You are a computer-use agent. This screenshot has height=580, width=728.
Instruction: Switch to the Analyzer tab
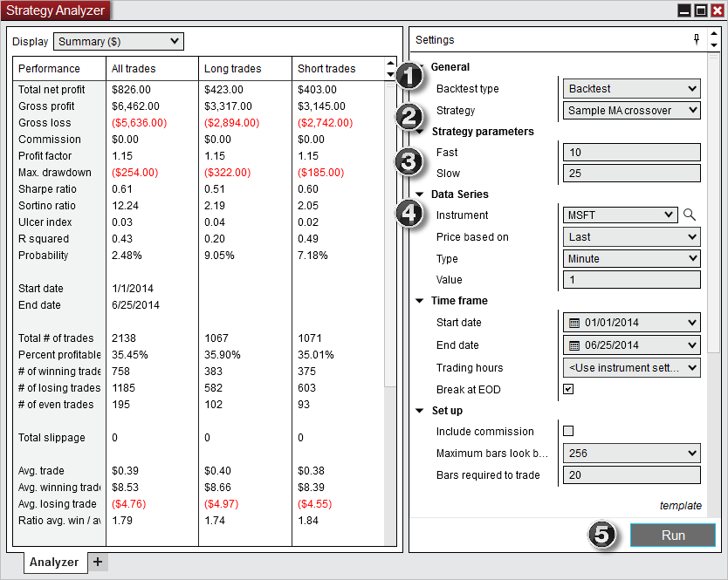54,563
